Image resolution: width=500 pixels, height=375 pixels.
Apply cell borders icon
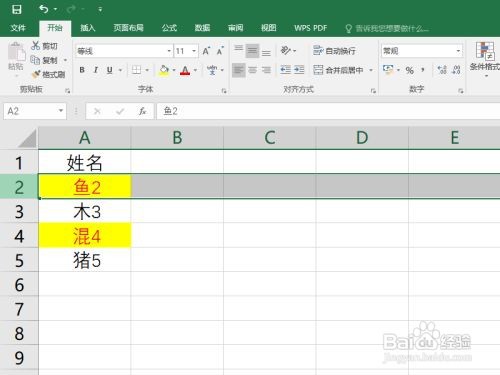tap(136, 70)
